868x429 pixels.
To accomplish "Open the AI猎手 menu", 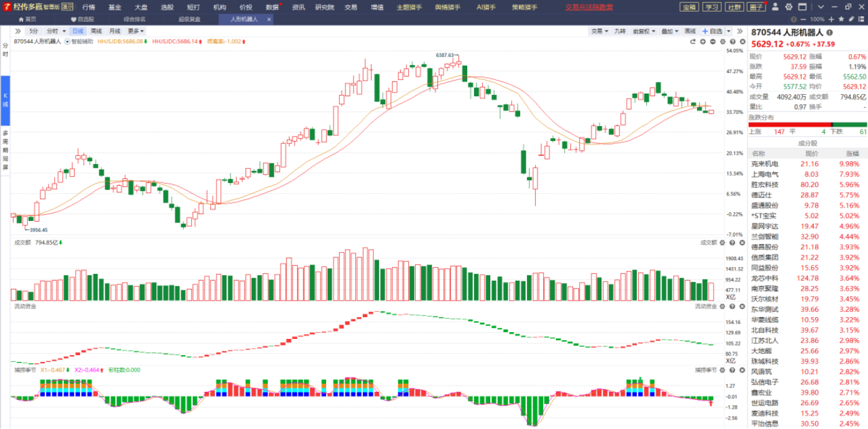I will 487,7.
